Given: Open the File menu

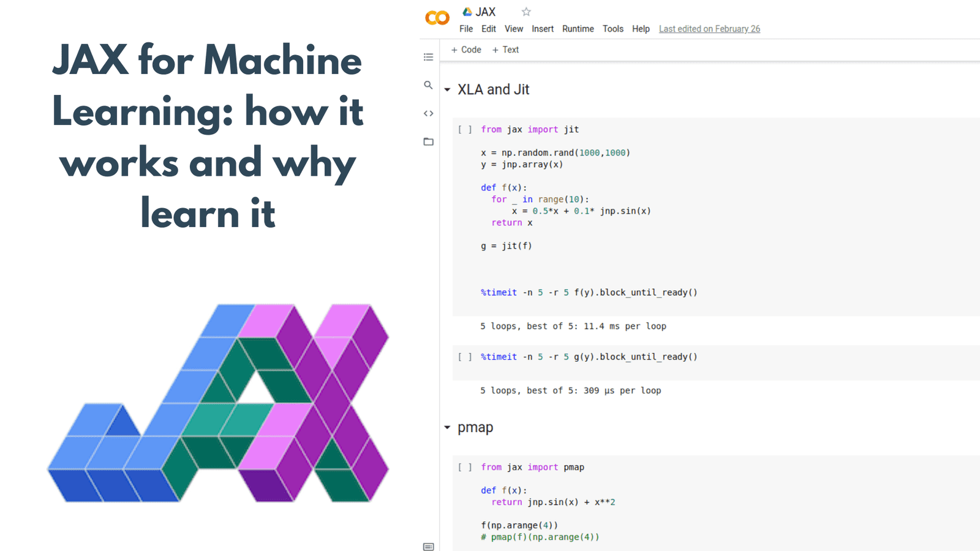Looking at the screenshot, I should click(466, 29).
